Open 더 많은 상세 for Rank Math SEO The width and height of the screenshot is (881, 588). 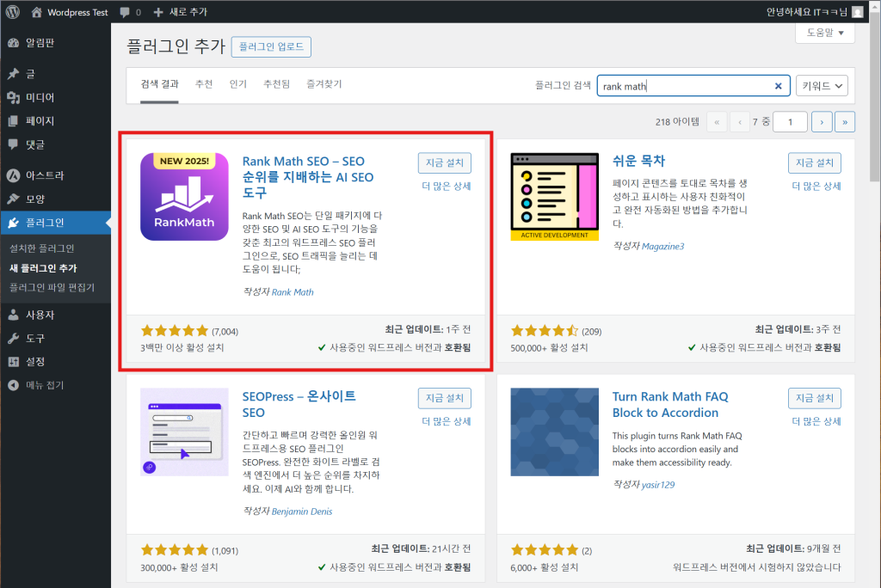(447, 187)
